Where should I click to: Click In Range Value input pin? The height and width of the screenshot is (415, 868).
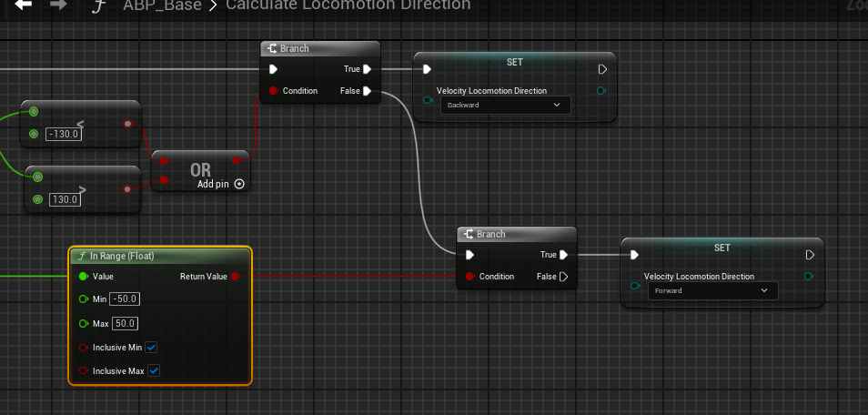(83, 276)
